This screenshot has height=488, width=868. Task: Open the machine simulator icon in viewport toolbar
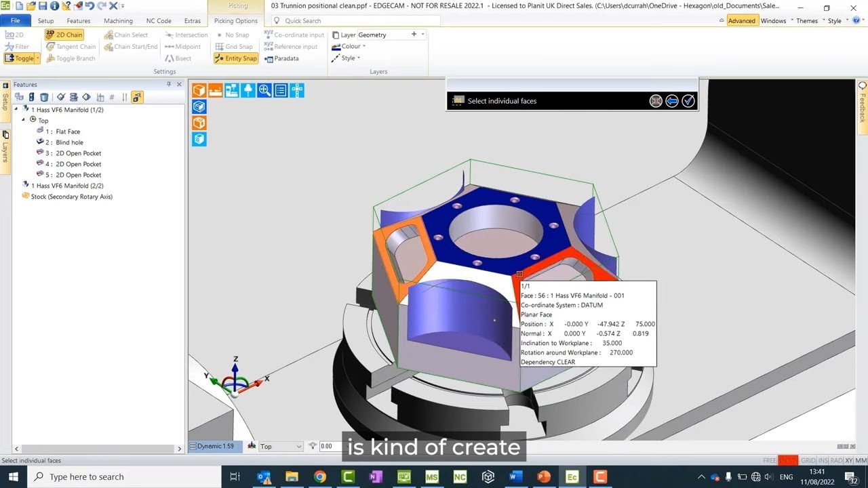click(232, 90)
